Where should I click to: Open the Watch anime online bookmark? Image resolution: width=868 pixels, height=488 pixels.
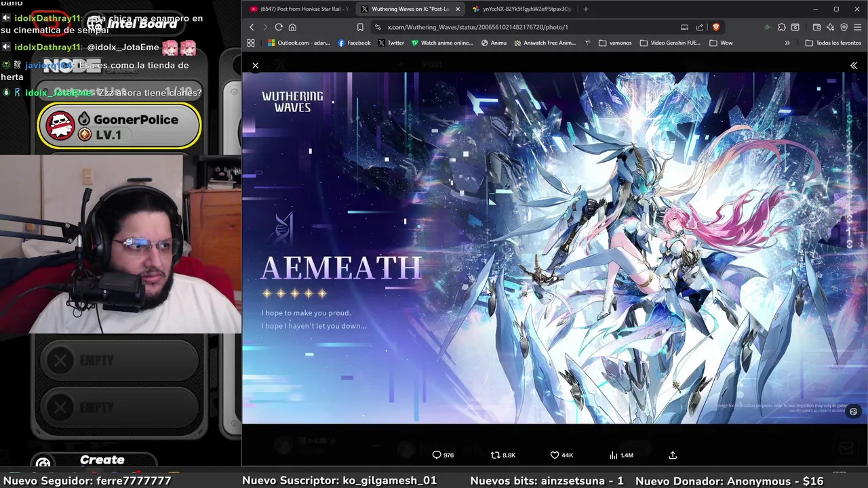point(441,43)
